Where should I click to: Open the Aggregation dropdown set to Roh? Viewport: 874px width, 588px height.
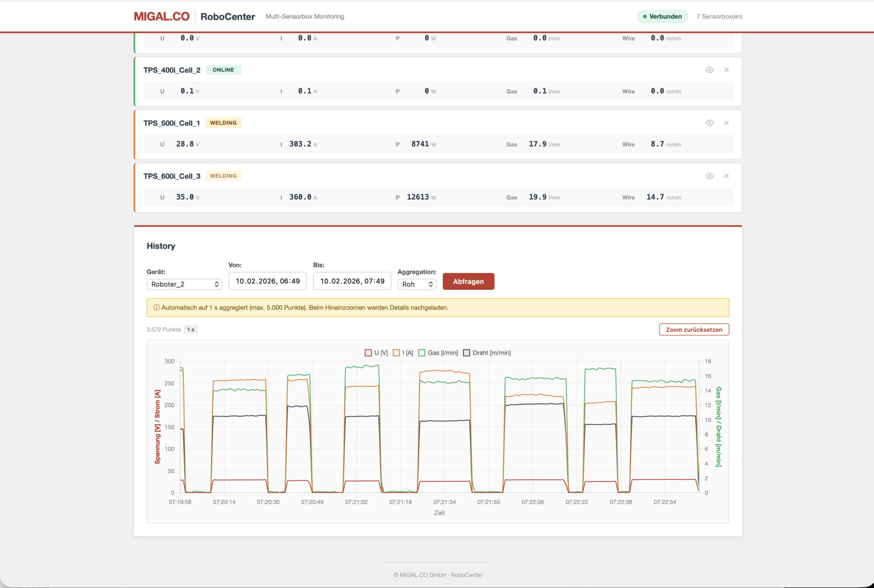coord(417,284)
